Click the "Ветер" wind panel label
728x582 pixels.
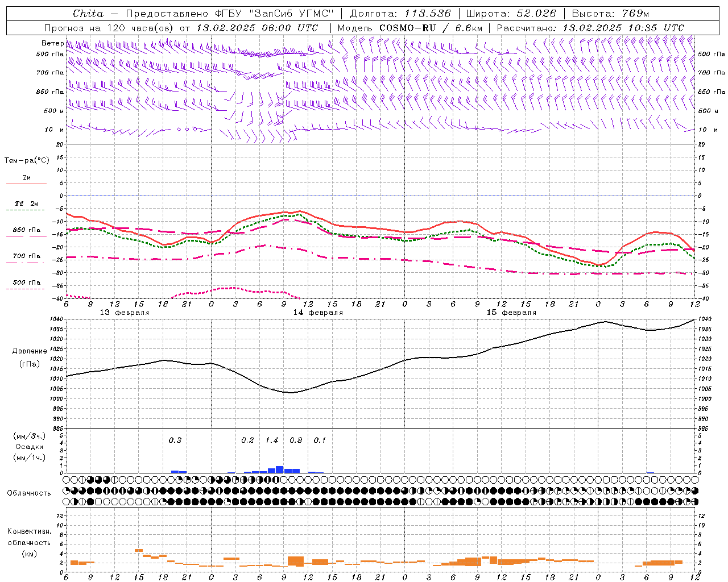point(52,43)
